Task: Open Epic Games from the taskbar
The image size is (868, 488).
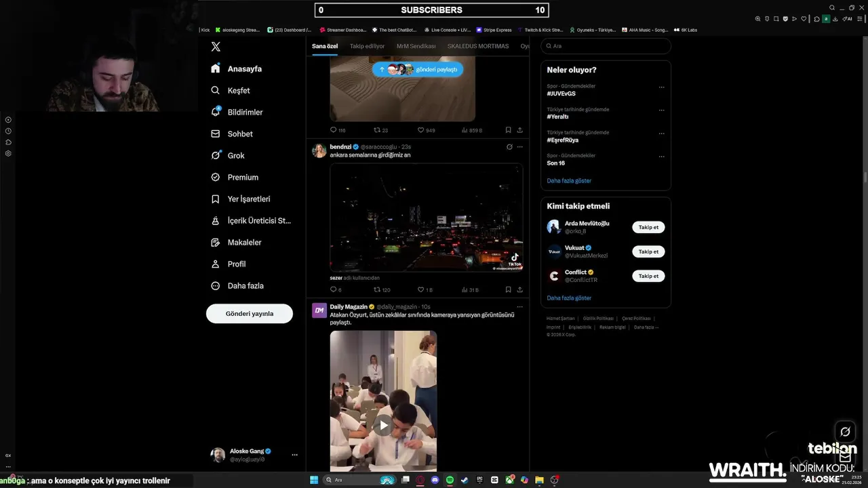Action: [x=479, y=480]
